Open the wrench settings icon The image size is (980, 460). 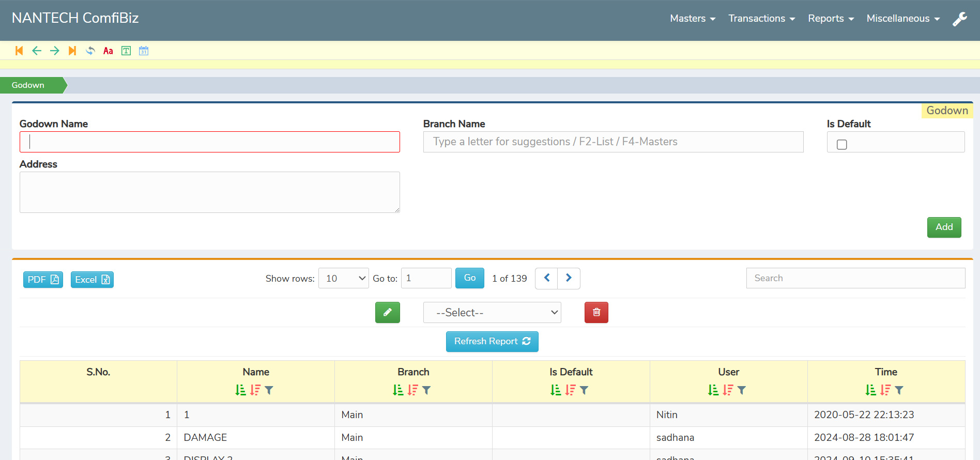click(x=959, y=19)
